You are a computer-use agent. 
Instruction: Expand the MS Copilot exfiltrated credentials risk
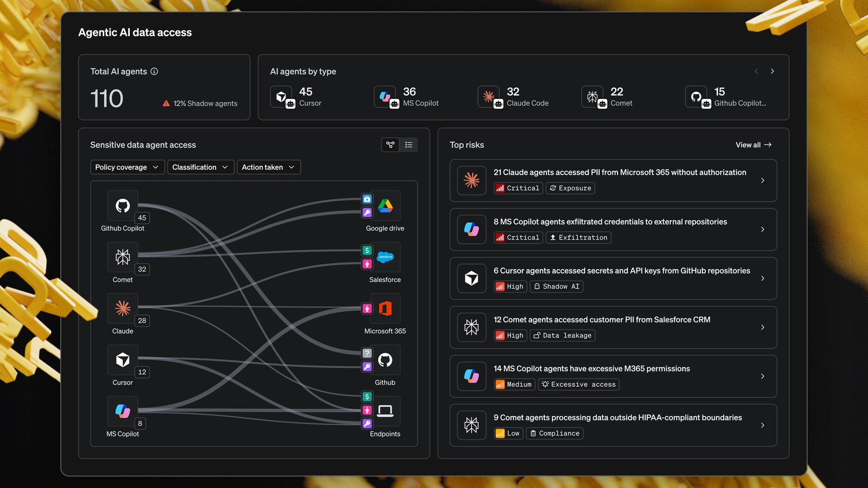(x=763, y=229)
